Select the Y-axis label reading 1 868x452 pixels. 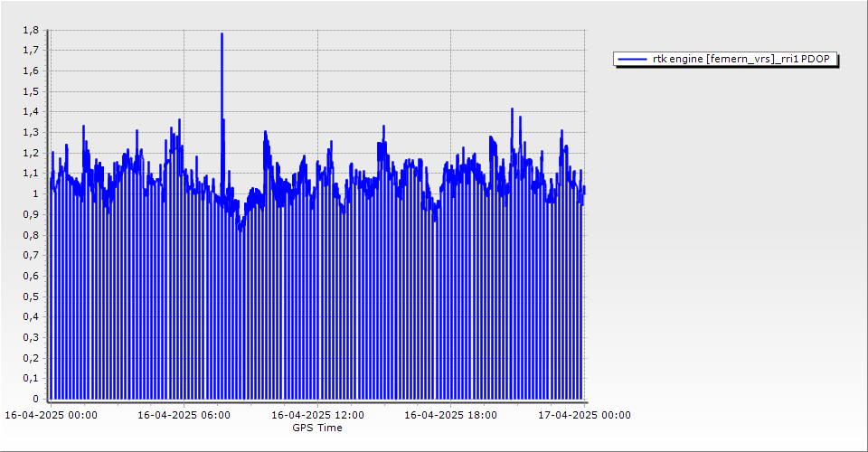(35, 193)
